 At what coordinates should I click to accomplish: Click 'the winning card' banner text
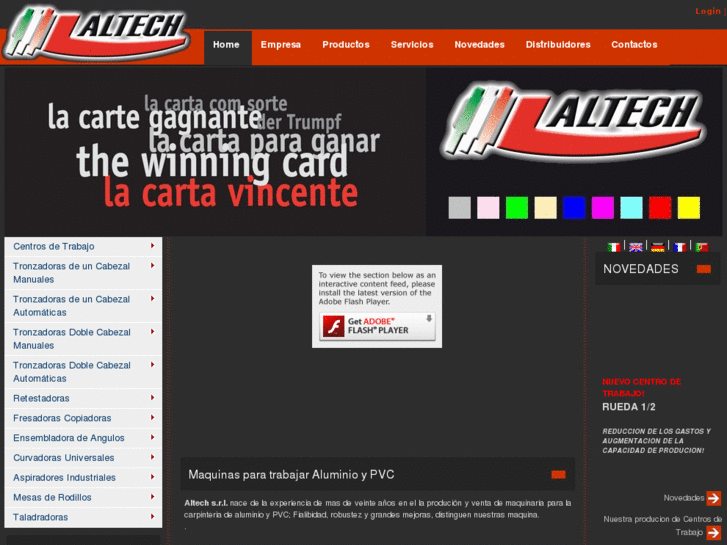tap(212, 162)
